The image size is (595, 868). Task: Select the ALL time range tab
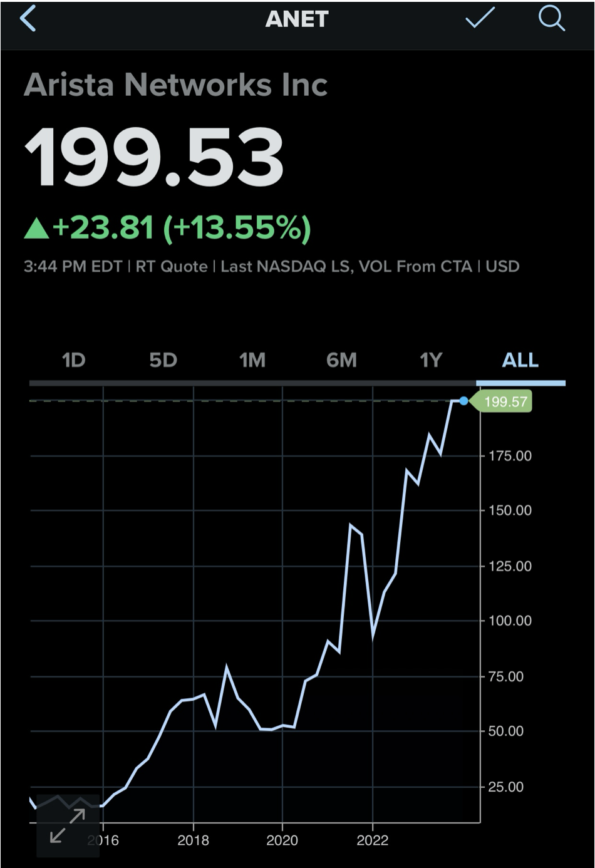point(520,360)
